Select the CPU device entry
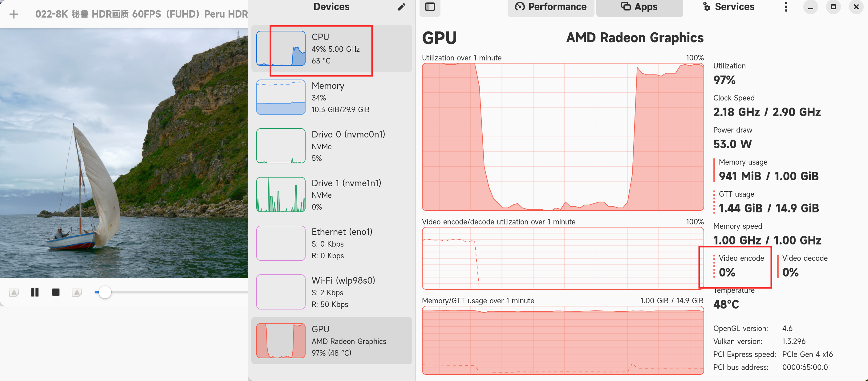 331,48
